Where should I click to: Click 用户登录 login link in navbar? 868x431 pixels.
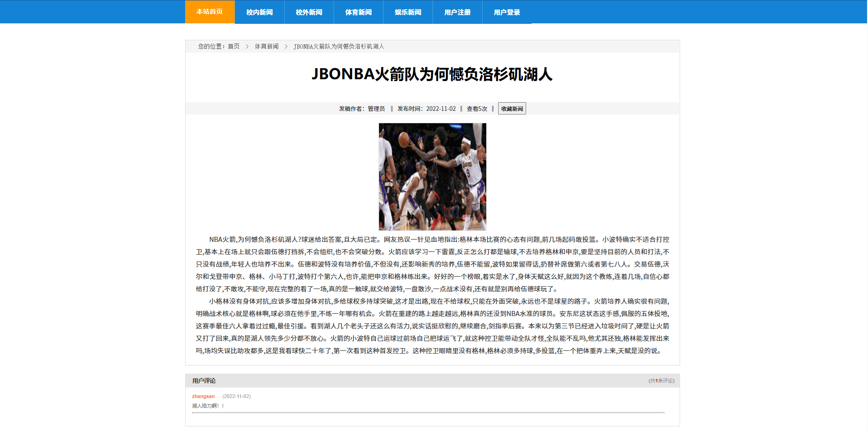pos(507,12)
